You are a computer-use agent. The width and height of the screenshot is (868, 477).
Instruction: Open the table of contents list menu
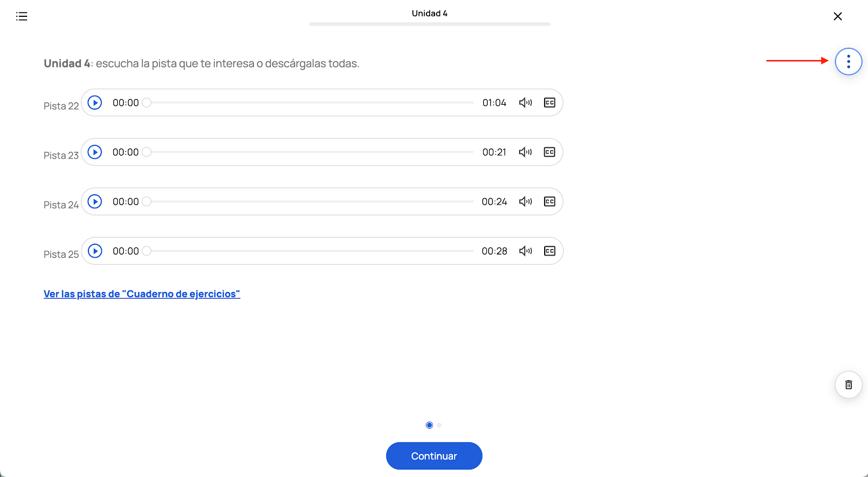click(22, 16)
